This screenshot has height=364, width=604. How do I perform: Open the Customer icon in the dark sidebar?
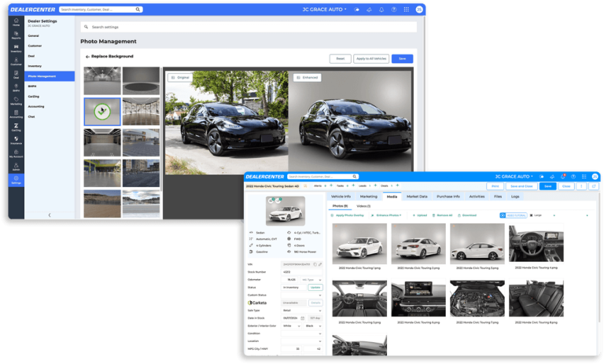16,61
